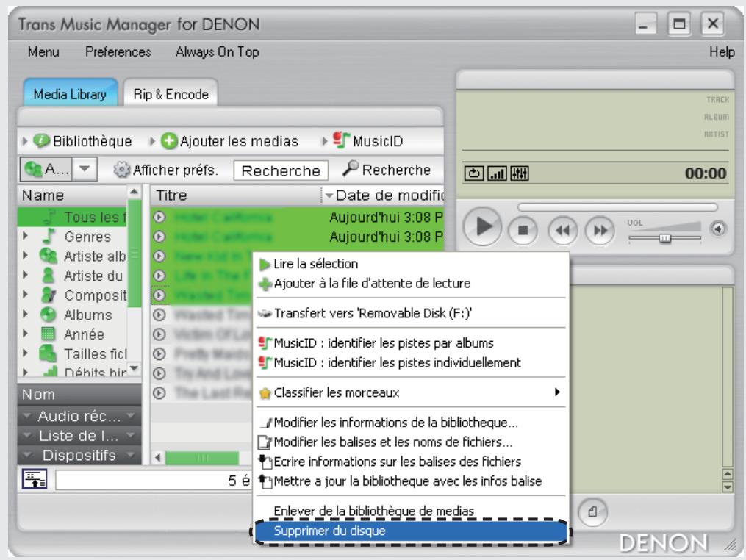Sort by the Titre column header
Screen dimensions: 746x560
click(x=236, y=195)
